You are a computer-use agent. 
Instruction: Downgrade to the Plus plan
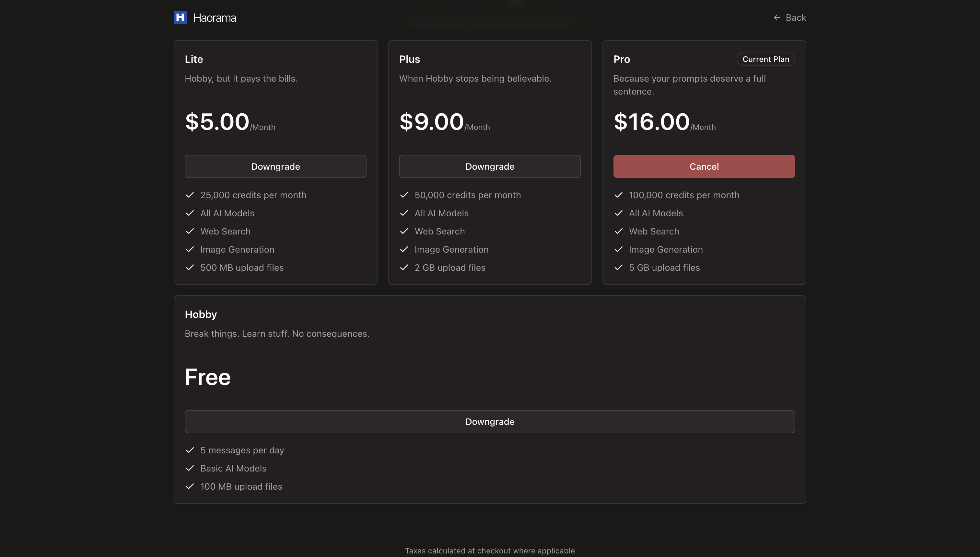pyautogui.click(x=490, y=166)
